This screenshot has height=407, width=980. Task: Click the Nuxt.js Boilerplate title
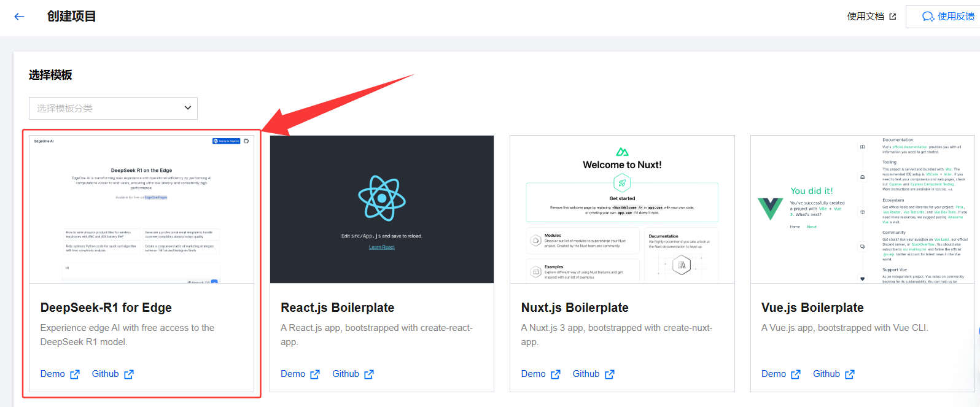click(575, 308)
